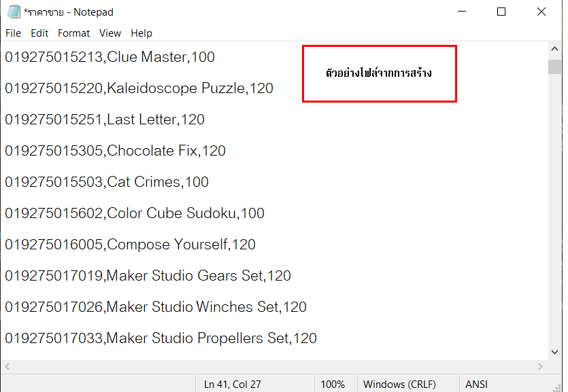Screen dimensions: 568x392
Task: Click the vertical scrollbar thumb
Action: click(x=554, y=67)
